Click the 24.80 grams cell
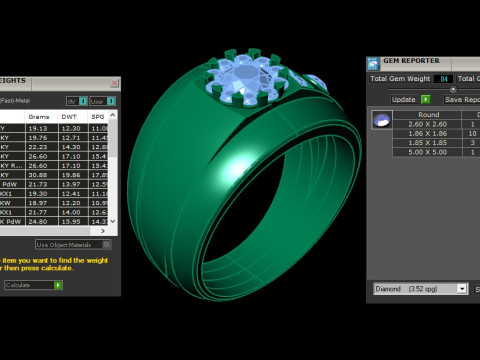Viewport: 480px width, 360px height. (x=41, y=221)
